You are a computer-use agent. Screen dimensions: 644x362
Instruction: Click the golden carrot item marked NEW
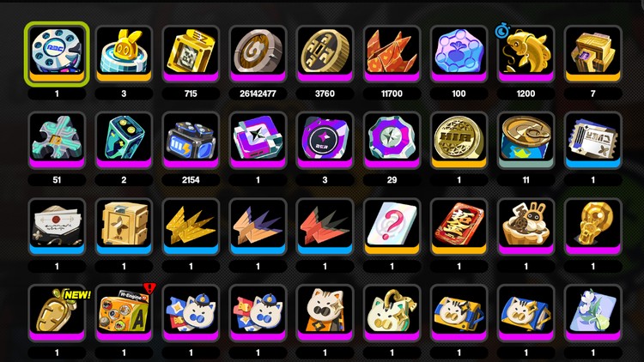[57, 313]
